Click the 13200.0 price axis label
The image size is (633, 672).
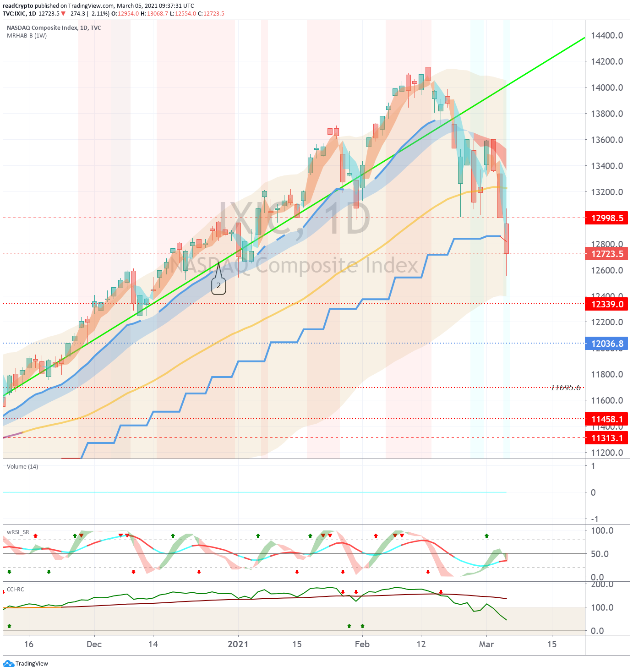pyautogui.click(x=607, y=192)
